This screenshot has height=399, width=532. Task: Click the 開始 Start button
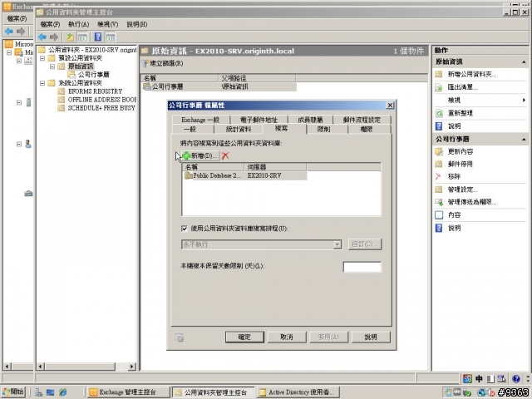pos(13,392)
